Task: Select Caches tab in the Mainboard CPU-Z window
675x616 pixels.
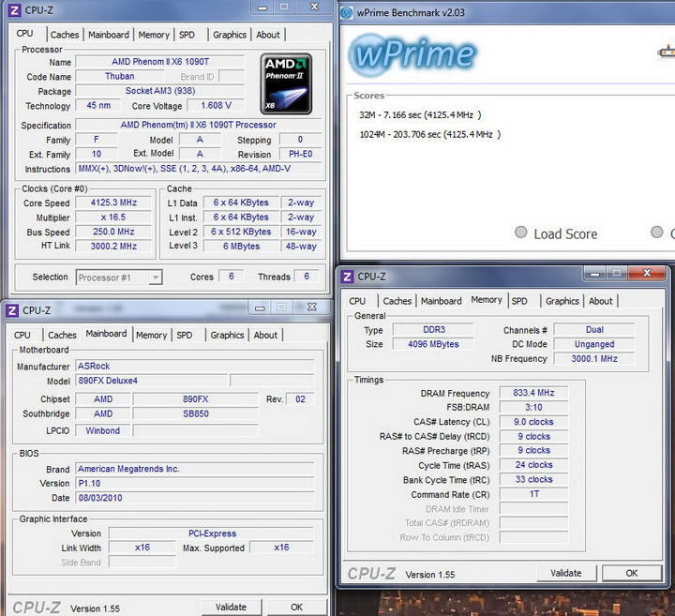Action: click(62, 335)
